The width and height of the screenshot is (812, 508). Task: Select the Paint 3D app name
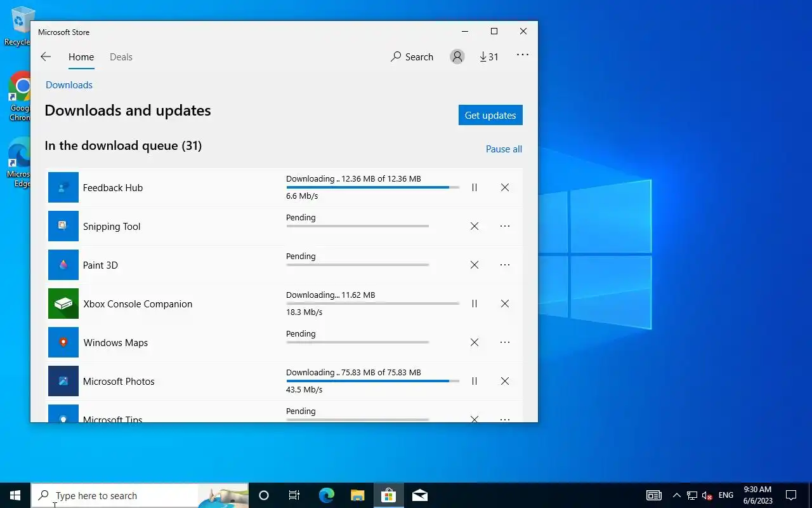tap(100, 265)
